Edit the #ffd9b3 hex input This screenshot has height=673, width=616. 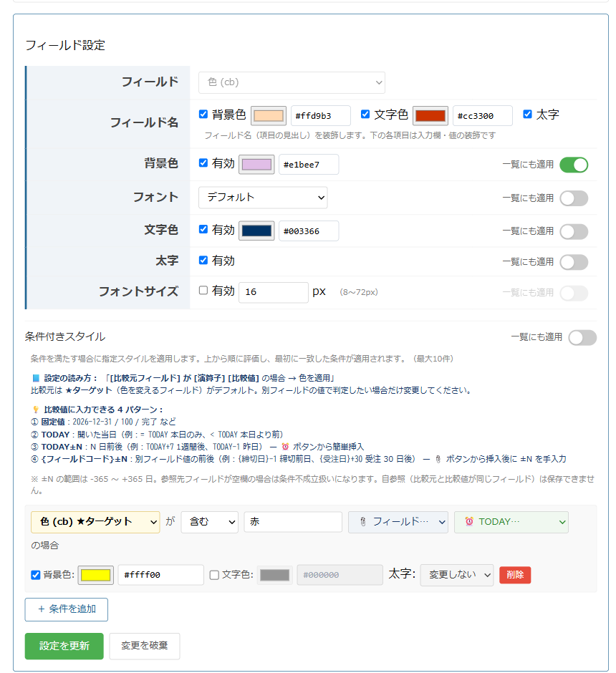321,116
